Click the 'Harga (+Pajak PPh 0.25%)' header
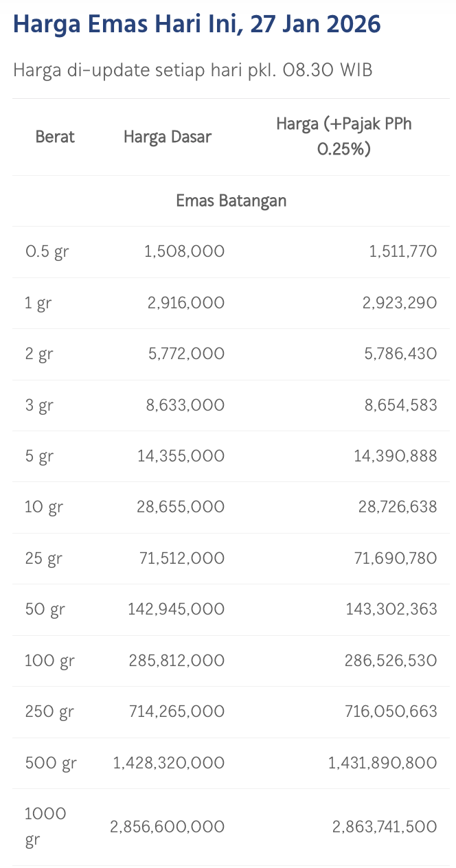 point(343,136)
